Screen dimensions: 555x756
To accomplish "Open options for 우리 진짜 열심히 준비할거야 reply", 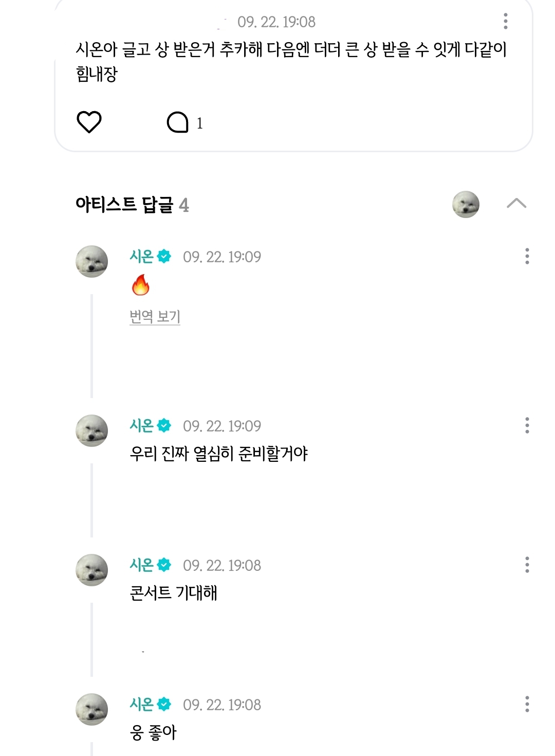I will click(527, 425).
